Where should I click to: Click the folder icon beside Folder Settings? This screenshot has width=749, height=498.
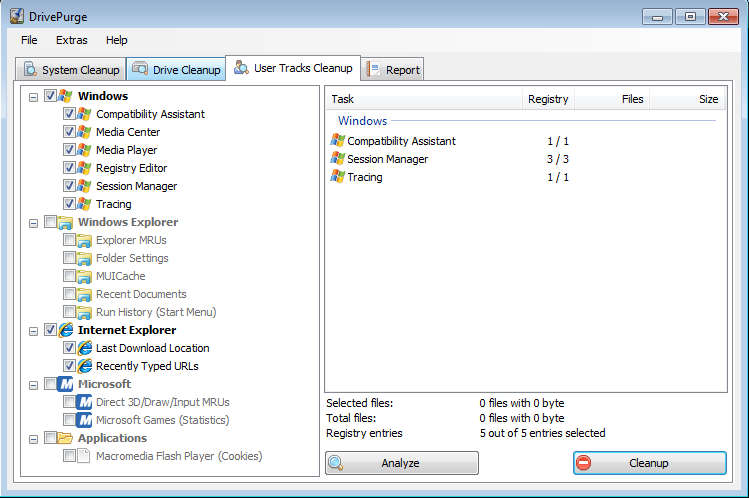84,259
